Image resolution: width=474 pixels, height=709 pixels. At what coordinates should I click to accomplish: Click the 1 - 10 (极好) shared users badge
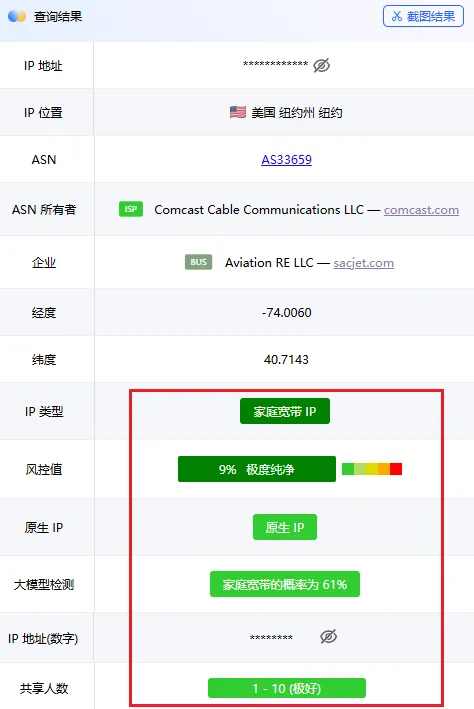[287, 688]
